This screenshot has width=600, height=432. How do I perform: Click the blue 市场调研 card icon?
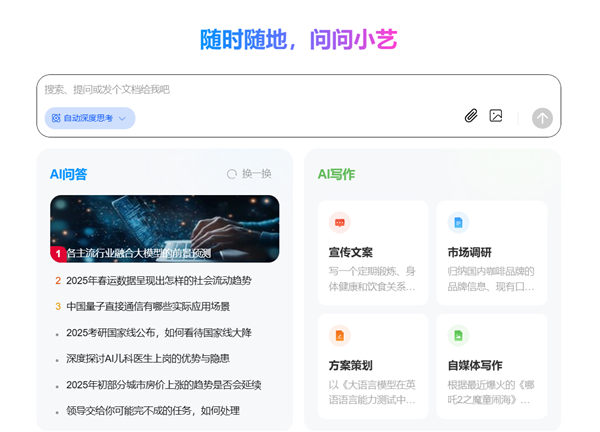[x=458, y=222]
